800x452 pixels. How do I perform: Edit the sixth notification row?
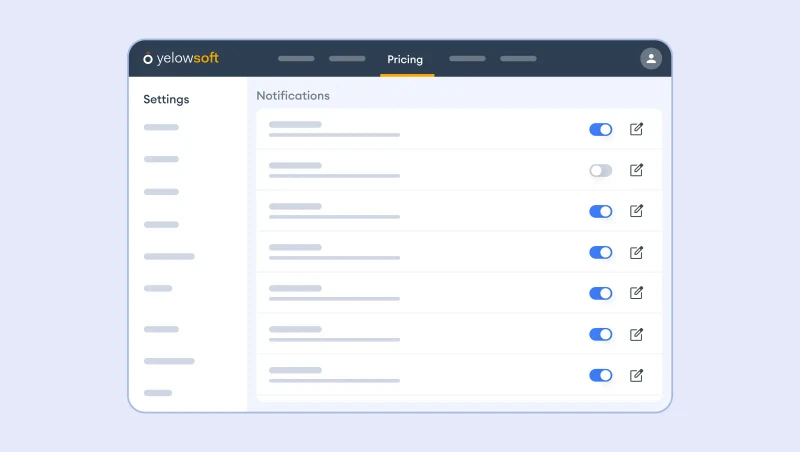coord(636,334)
